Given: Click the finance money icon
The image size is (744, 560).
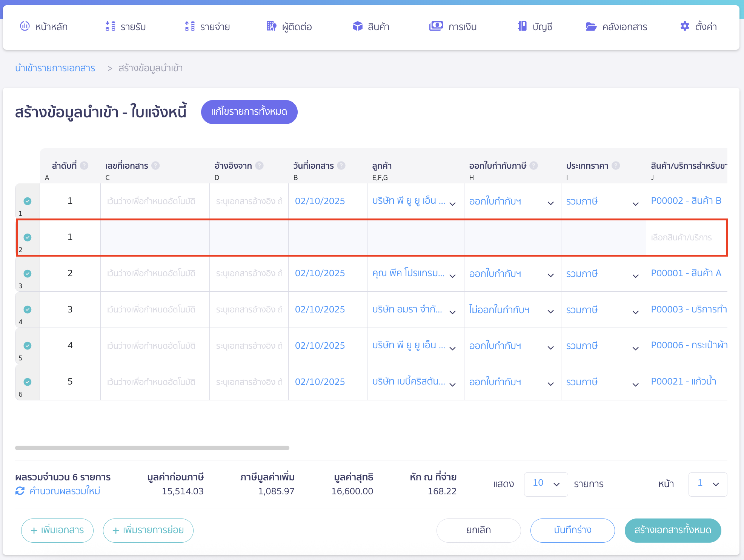Looking at the screenshot, I should click(x=436, y=26).
